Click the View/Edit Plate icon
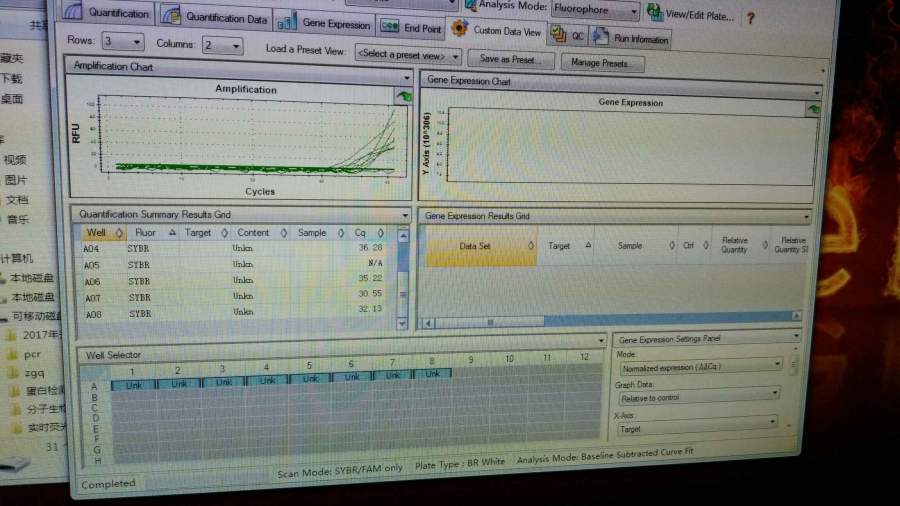The width and height of the screenshot is (900, 506). coord(654,12)
